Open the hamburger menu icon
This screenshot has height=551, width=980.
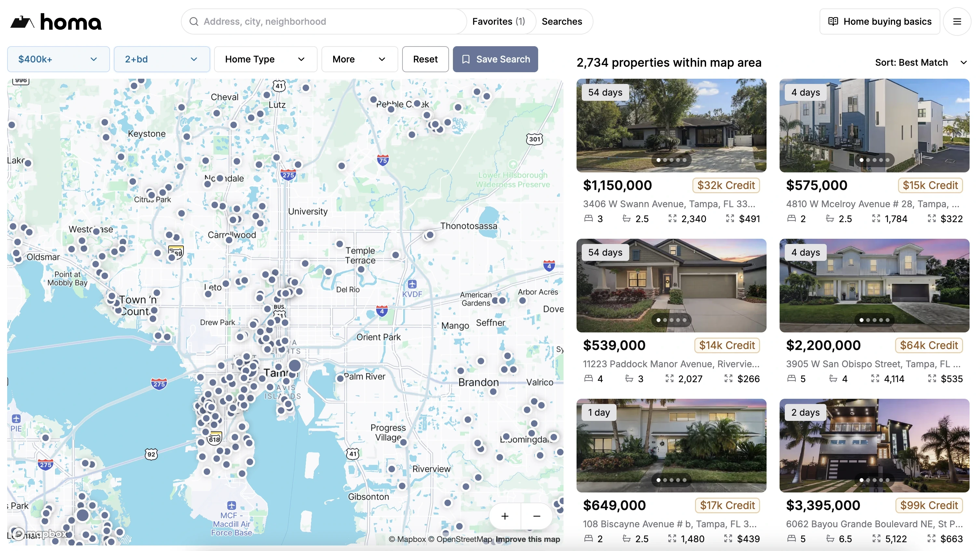click(957, 22)
